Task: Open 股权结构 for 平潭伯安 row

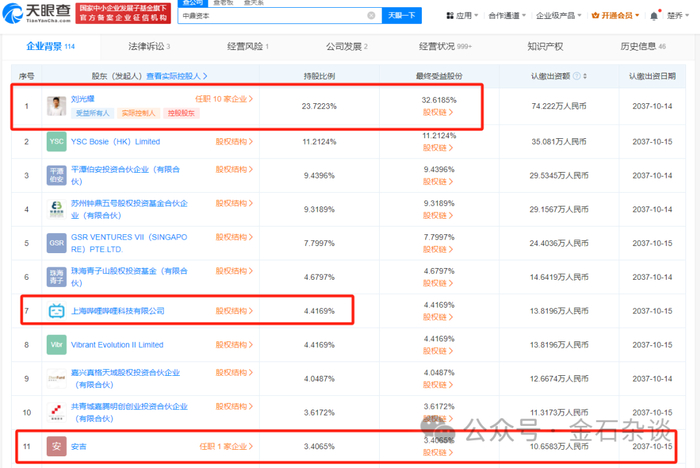Action: pos(234,170)
